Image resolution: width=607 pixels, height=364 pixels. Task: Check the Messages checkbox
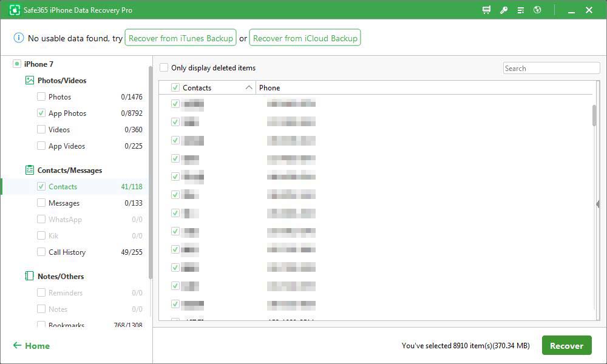[41, 203]
